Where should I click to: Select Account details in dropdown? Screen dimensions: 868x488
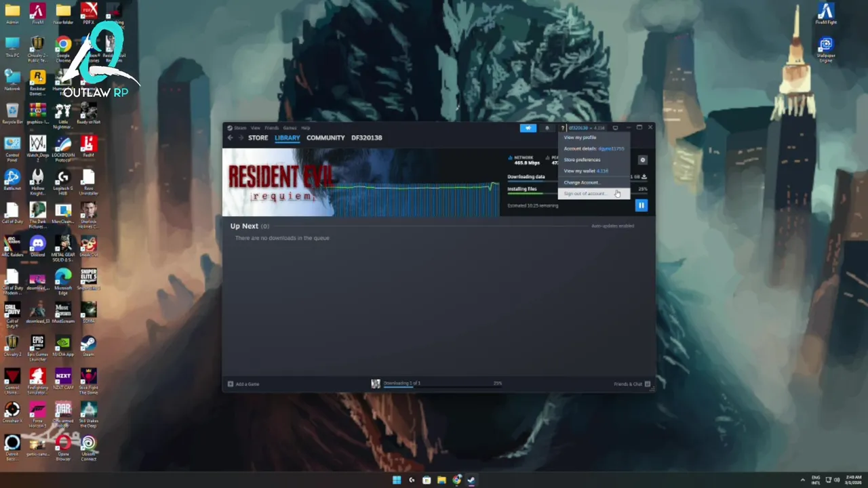click(x=594, y=148)
